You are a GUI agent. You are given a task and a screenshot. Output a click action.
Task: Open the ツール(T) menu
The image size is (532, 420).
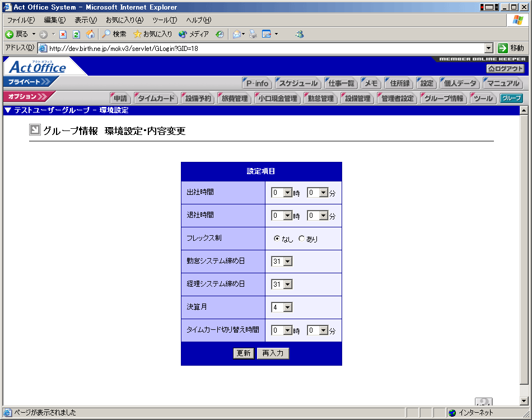(x=164, y=20)
